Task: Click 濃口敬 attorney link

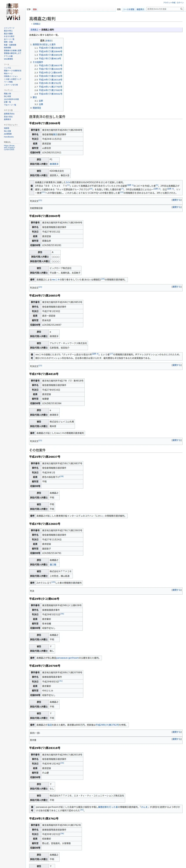Action: pyautogui.click(x=53, y=565)
